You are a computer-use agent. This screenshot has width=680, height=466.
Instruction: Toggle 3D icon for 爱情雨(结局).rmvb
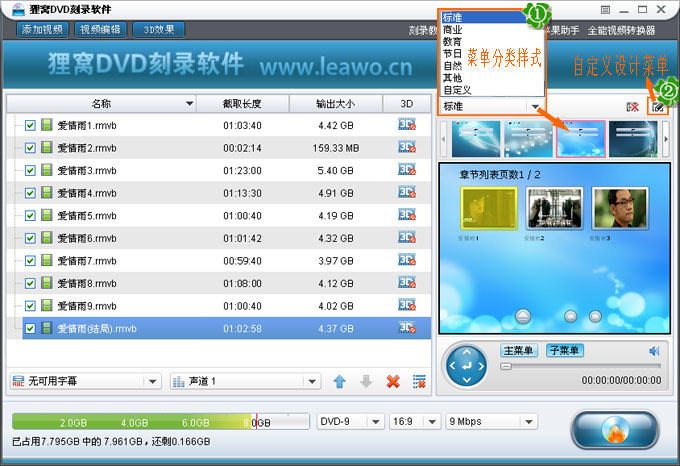[407, 327]
